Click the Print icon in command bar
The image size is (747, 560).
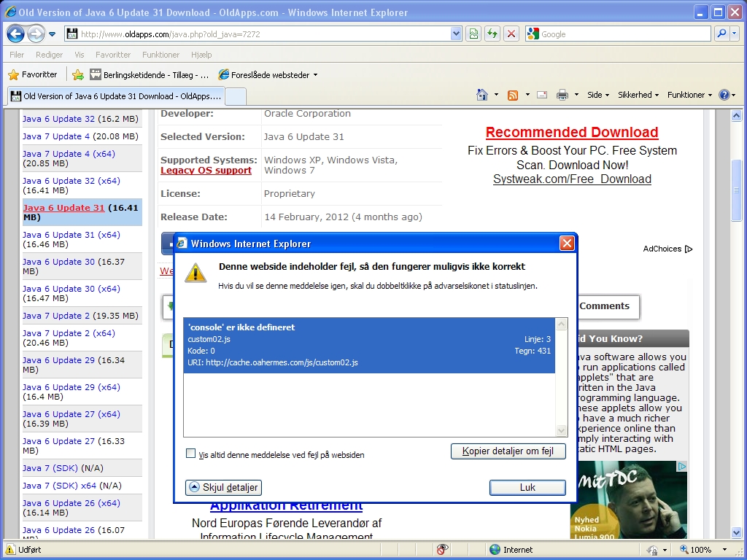(562, 95)
